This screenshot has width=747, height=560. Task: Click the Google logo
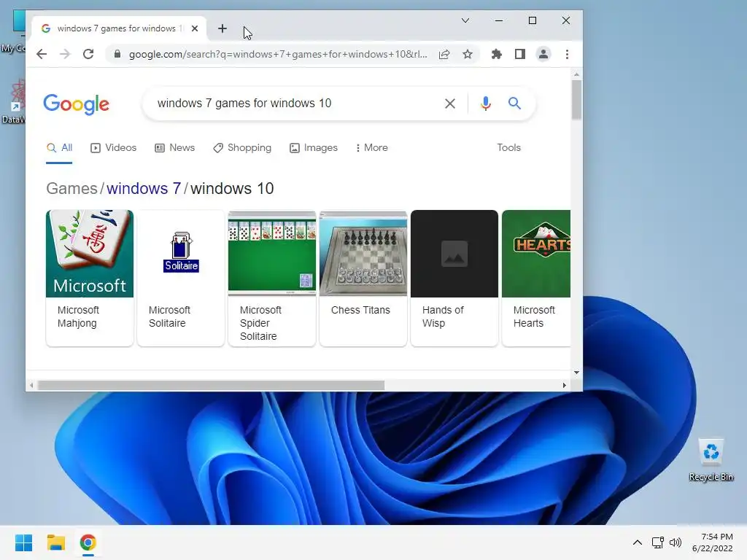click(x=76, y=104)
